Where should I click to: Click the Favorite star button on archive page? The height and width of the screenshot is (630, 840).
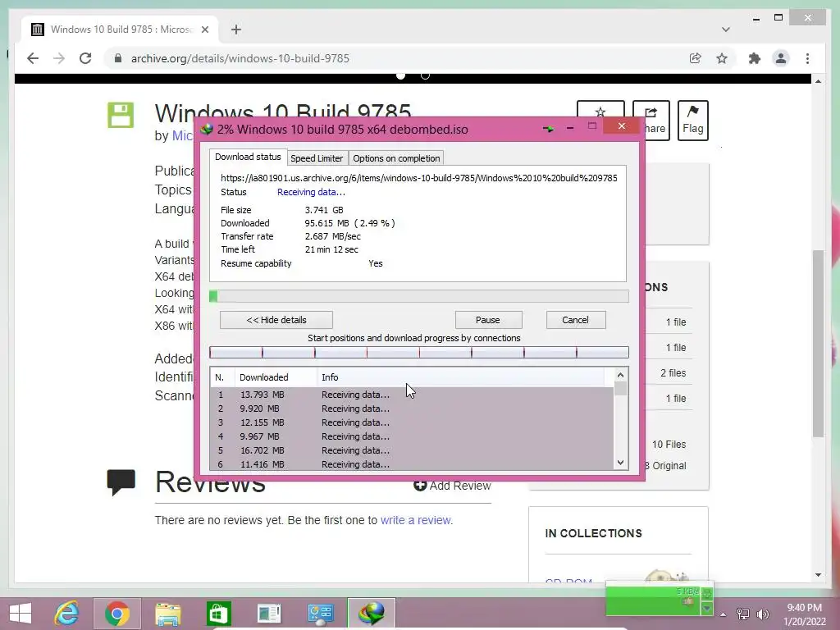click(x=600, y=110)
